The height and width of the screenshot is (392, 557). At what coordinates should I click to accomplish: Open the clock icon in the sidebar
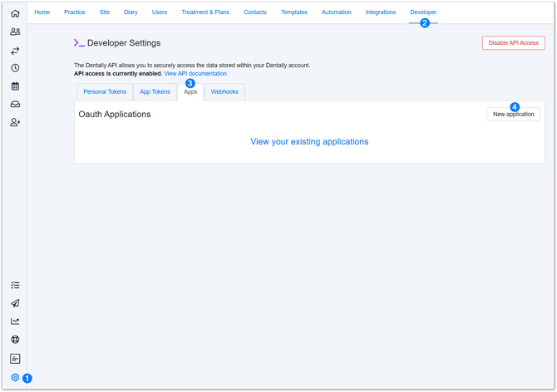click(15, 68)
